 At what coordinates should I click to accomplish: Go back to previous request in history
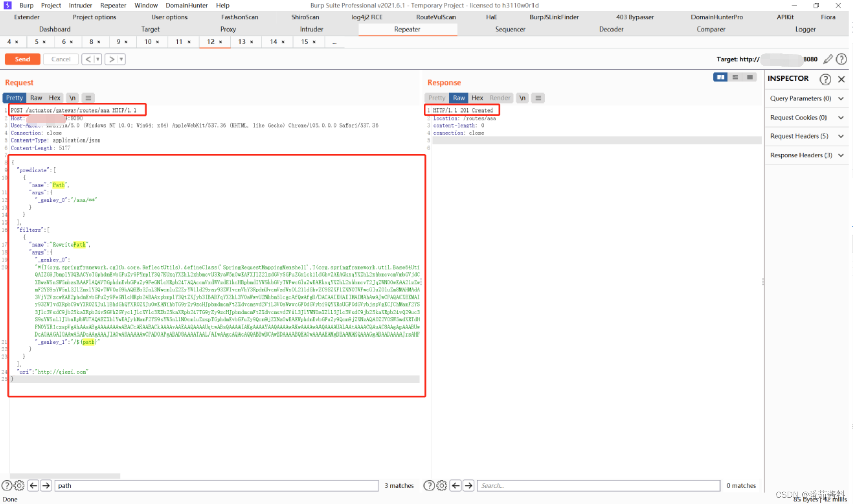[x=88, y=59]
